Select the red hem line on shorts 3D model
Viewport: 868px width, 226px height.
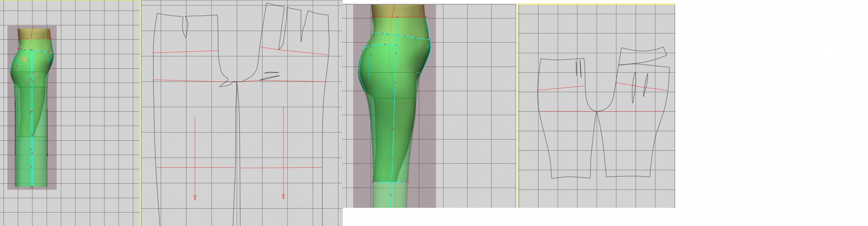391,182
